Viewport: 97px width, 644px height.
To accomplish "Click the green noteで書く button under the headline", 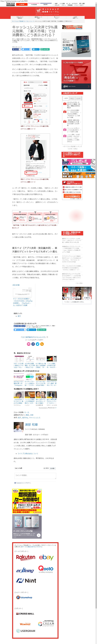I will 45,49.
